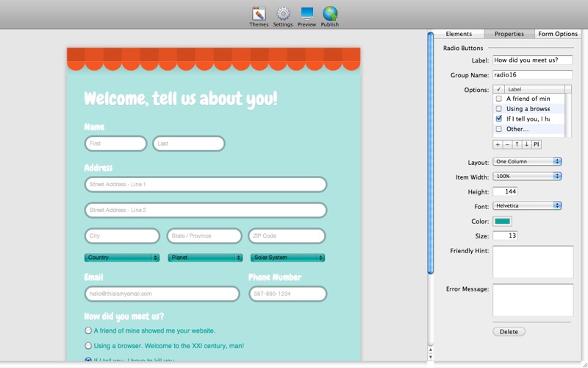Switch to the Form Options tab
588x368 pixels.
pos(558,34)
